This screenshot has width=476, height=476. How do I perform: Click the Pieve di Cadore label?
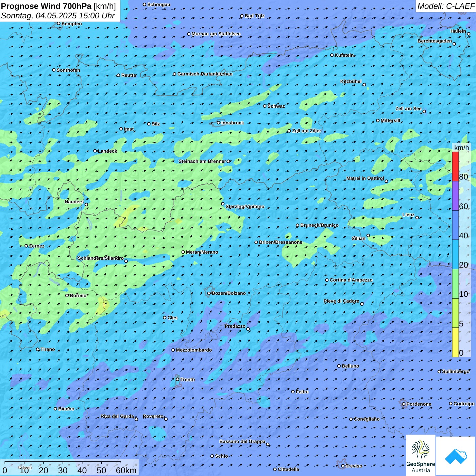341,301
